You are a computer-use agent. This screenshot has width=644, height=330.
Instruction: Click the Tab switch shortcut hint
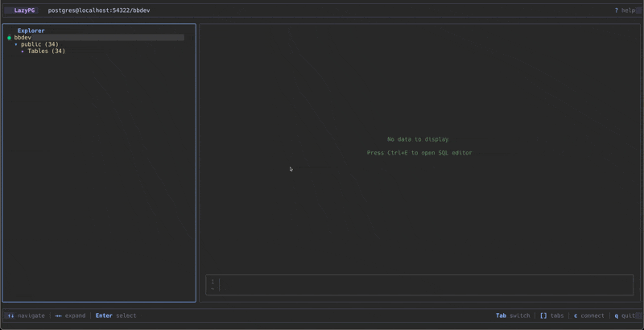tap(513, 316)
